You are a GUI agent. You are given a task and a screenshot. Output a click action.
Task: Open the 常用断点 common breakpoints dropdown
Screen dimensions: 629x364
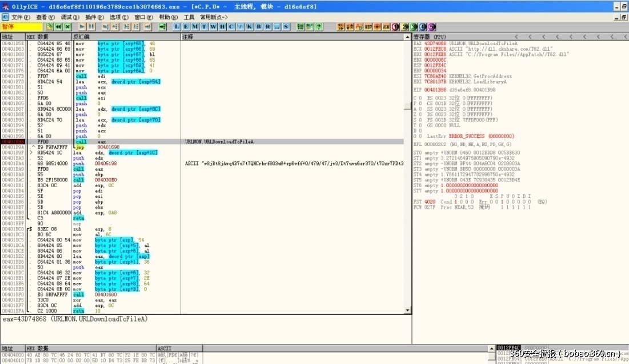(x=214, y=18)
